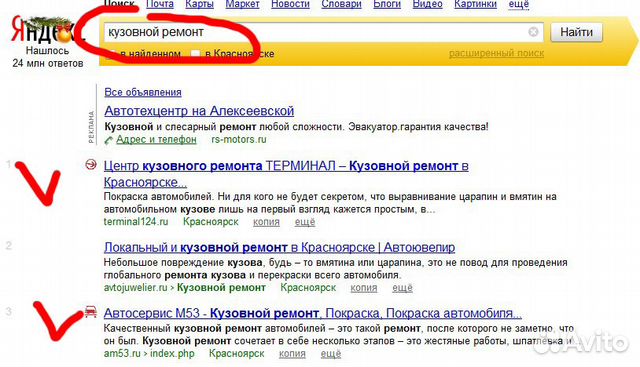Click the Автоювелир snippet 'Небольшое повреждение кузова'
Viewport: 640px width, 367px height.
pyautogui.click(x=183, y=262)
